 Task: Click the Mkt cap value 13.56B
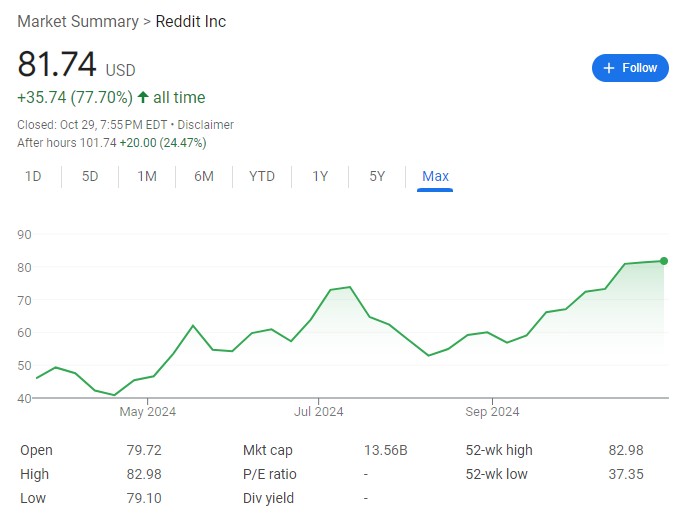[x=385, y=451]
